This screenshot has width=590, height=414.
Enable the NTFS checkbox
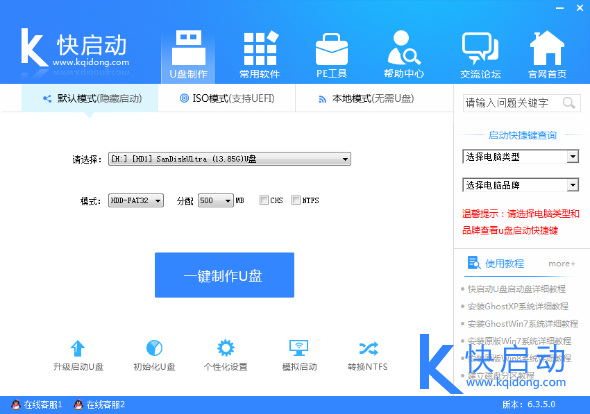296,200
